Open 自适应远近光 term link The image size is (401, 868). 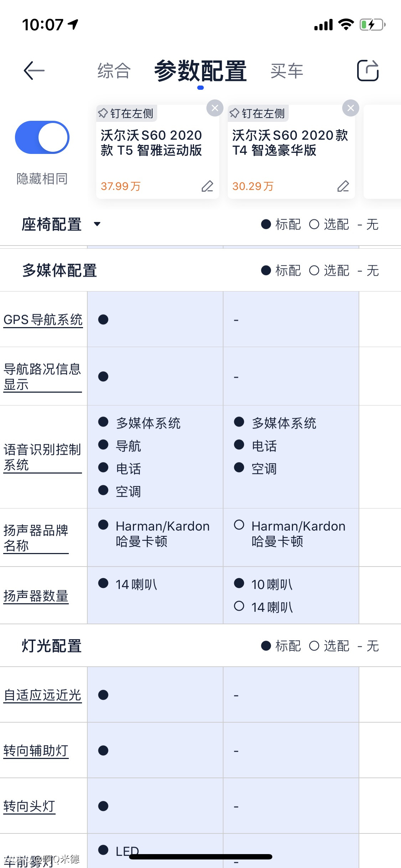(42, 695)
